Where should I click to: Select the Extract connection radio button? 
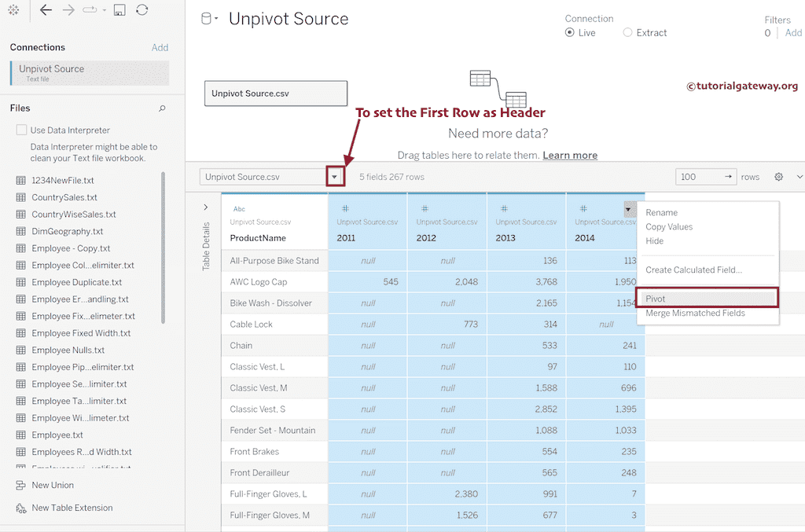click(626, 32)
